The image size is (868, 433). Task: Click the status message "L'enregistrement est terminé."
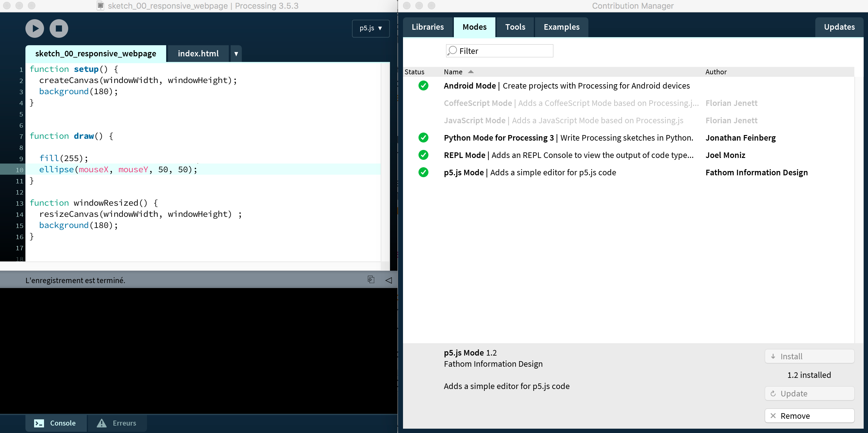(75, 280)
